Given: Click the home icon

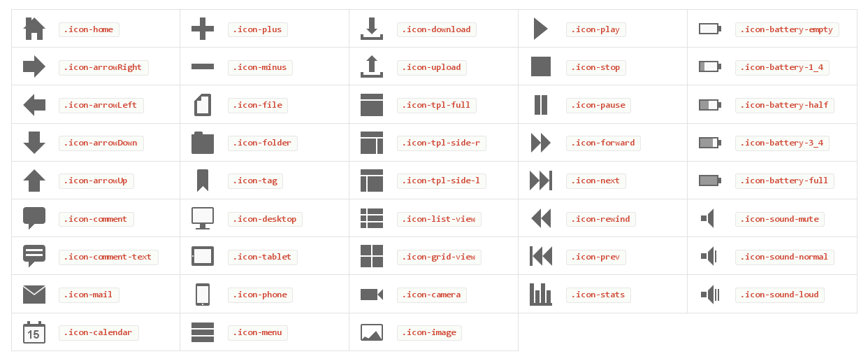Looking at the screenshot, I should [34, 29].
